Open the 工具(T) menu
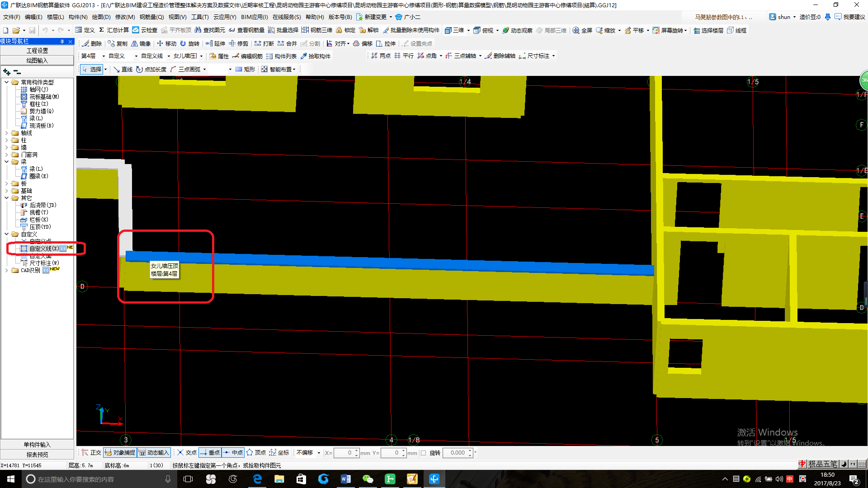 (199, 17)
